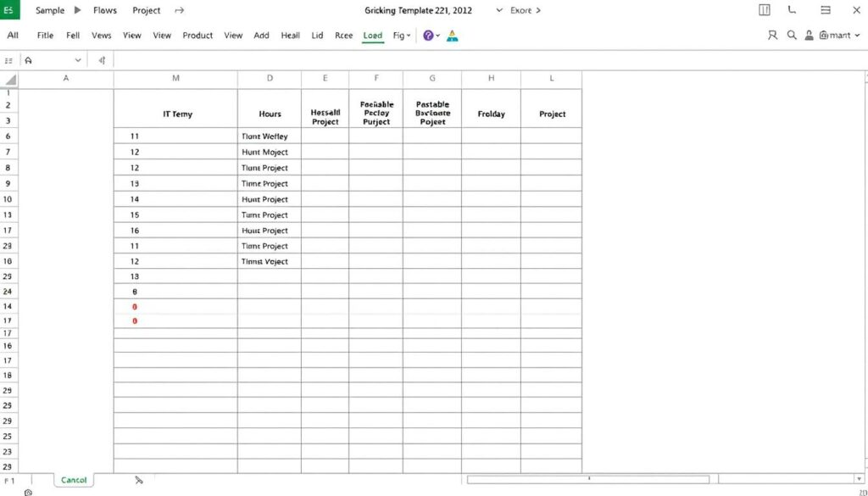Click the pencil icon next to the Cancol tab
Viewport: 868px width, 496px height.
pos(138,480)
